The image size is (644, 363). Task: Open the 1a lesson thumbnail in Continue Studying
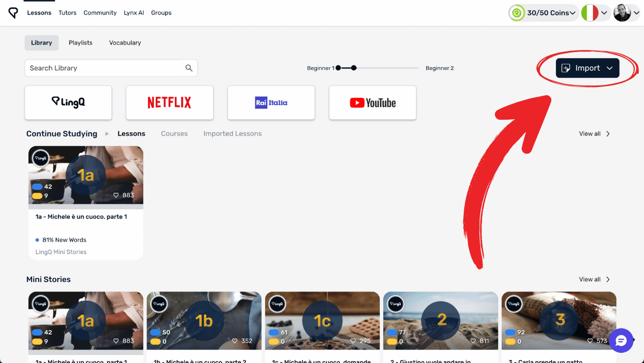pyautogui.click(x=86, y=175)
